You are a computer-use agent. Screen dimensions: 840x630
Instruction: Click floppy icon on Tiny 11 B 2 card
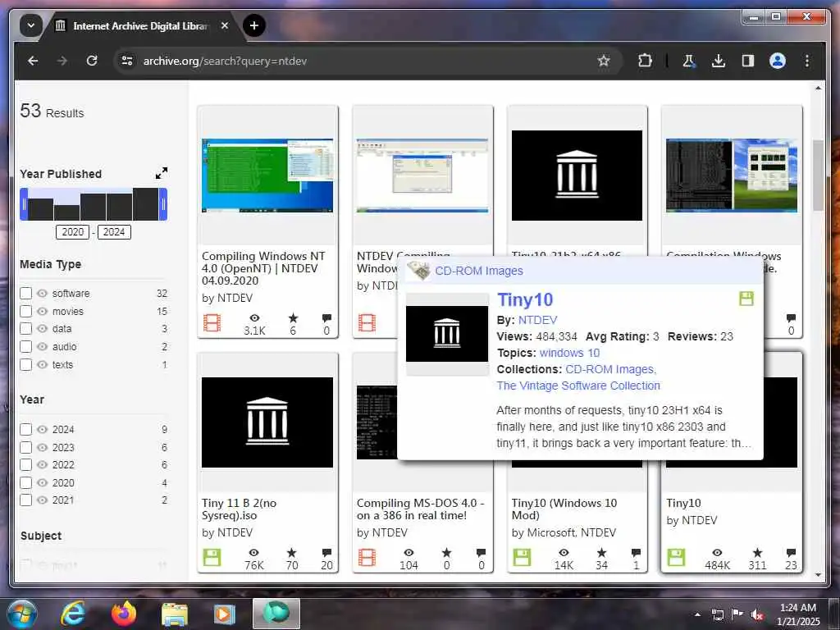click(x=212, y=557)
